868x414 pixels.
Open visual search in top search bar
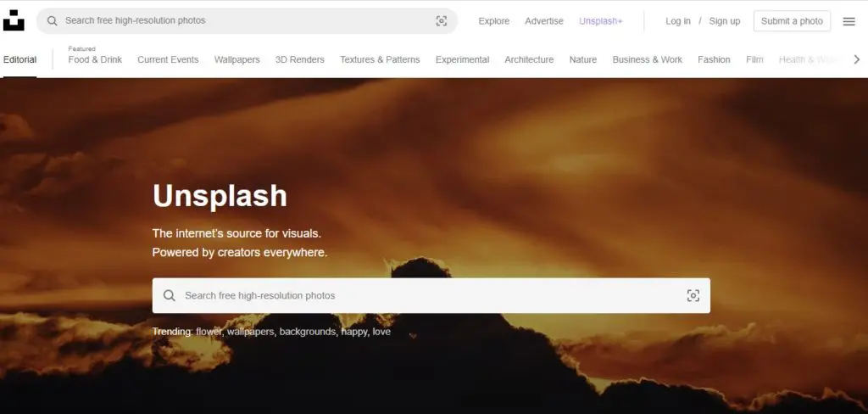(441, 21)
